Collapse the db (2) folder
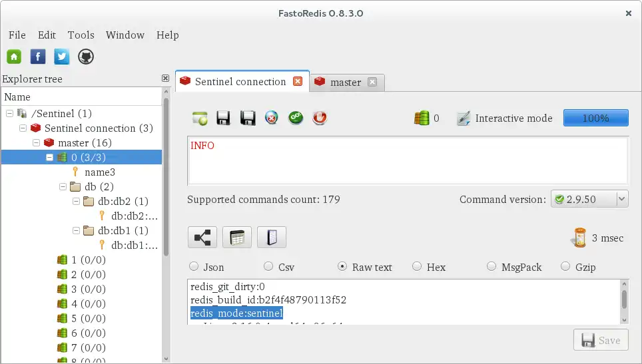 [63, 186]
